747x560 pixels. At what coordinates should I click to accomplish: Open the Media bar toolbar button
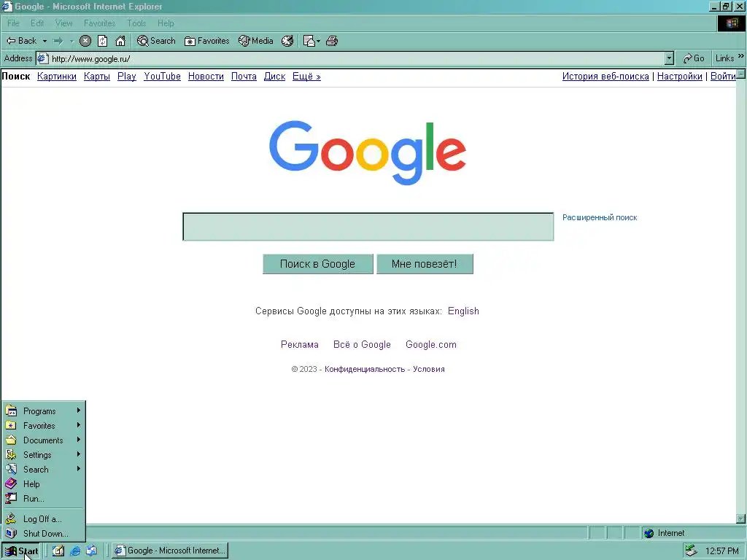[256, 41]
